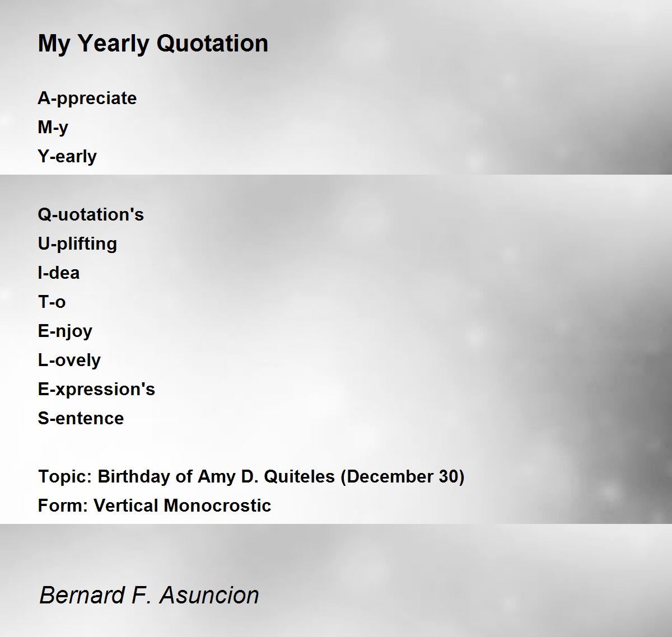
Task: Select the S-entence line
Action: (x=81, y=418)
